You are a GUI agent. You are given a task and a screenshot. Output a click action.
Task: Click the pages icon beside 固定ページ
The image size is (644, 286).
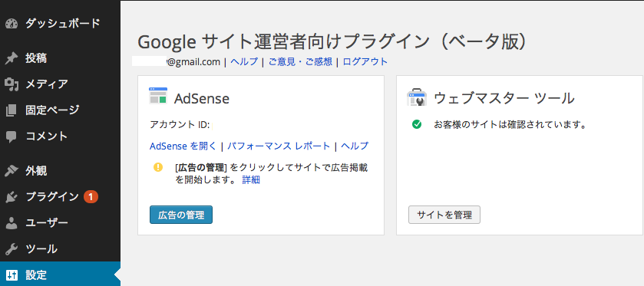12,110
